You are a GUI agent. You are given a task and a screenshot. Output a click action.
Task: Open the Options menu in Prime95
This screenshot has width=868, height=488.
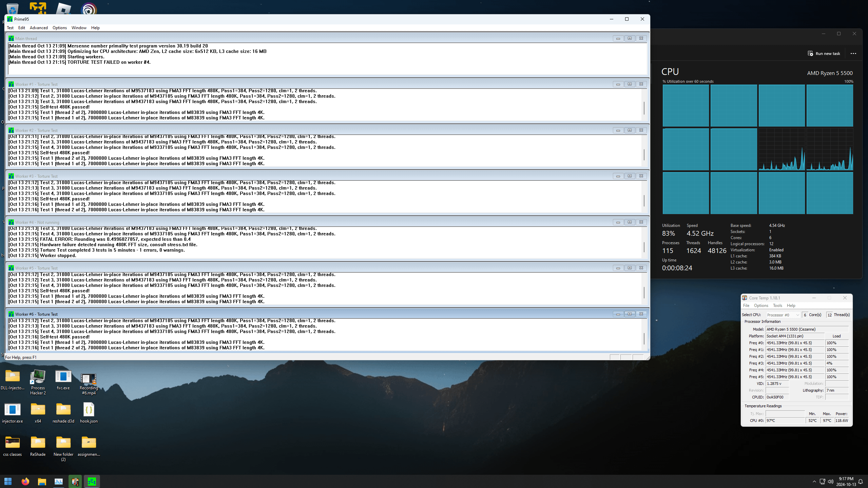(x=59, y=28)
